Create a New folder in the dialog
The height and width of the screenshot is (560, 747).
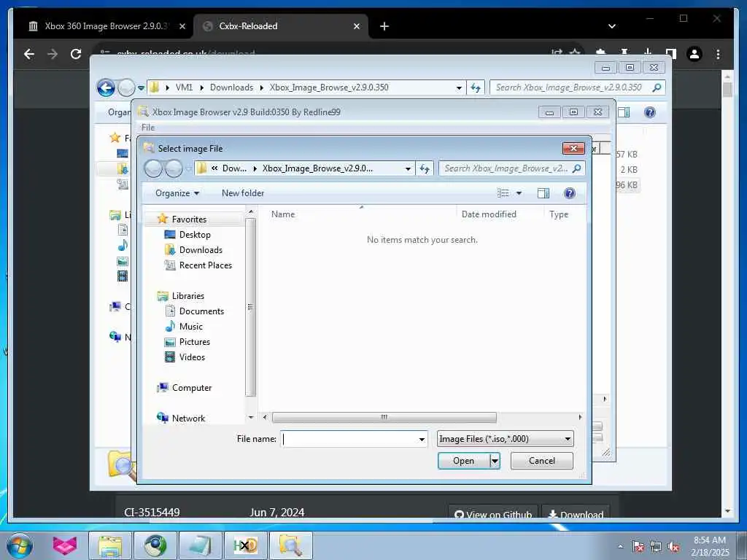(242, 192)
